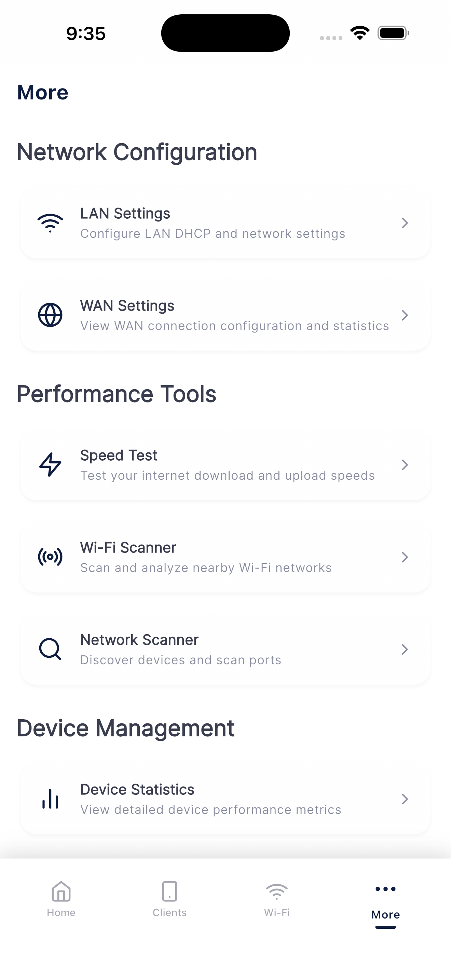The width and height of the screenshot is (451, 980).
Task: Open the Network Scanner tool
Action: [x=225, y=649]
